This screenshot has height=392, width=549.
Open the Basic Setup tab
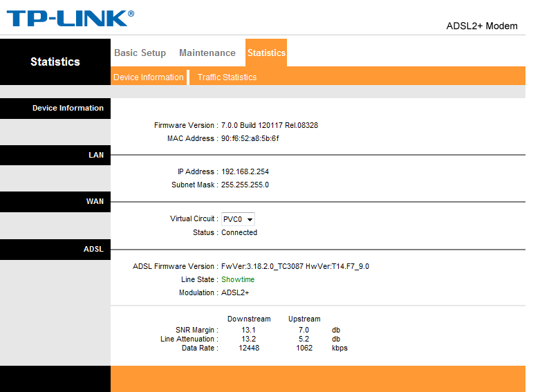(140, 53)
